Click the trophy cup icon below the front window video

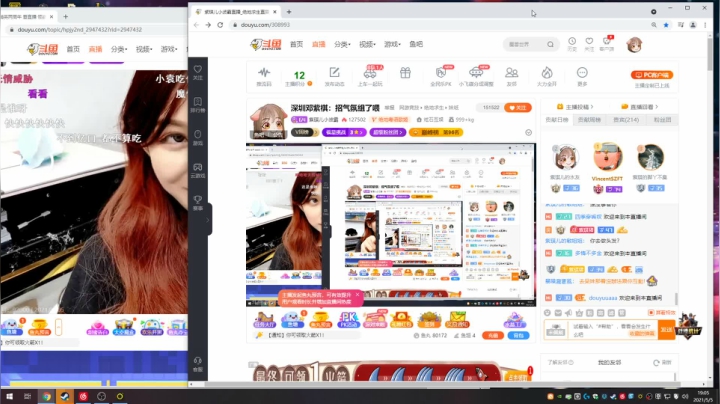point(321,320)
